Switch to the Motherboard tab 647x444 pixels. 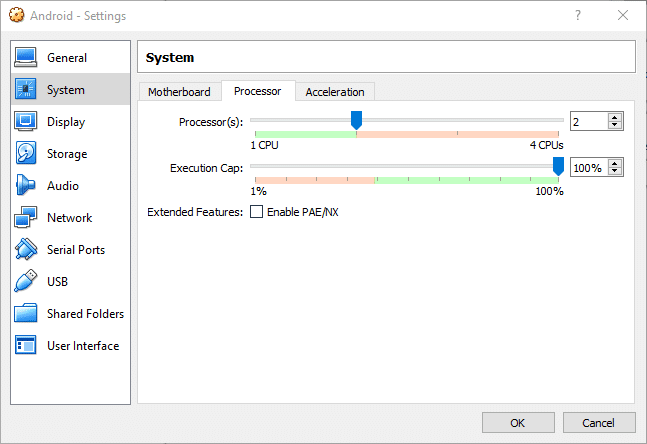coord(179,92)
